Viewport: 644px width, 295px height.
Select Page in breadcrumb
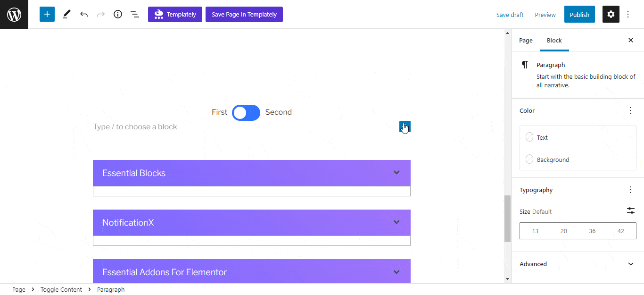pos(19,289)
